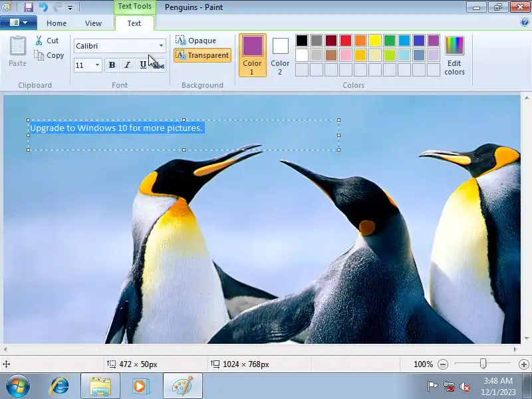532x399 pixels.
Task: Click the zoom in plus button
Action: point(524,364)
